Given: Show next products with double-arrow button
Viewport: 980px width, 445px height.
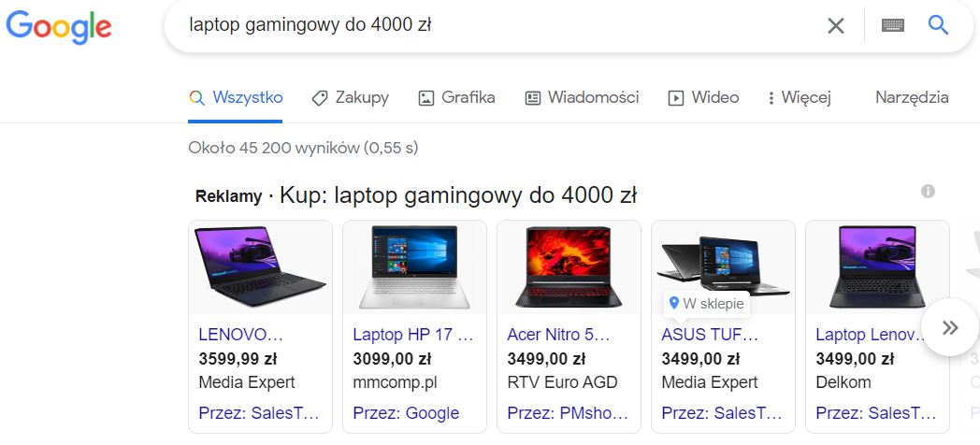Looking at the screenshot, I should click(x=950, y=327).
